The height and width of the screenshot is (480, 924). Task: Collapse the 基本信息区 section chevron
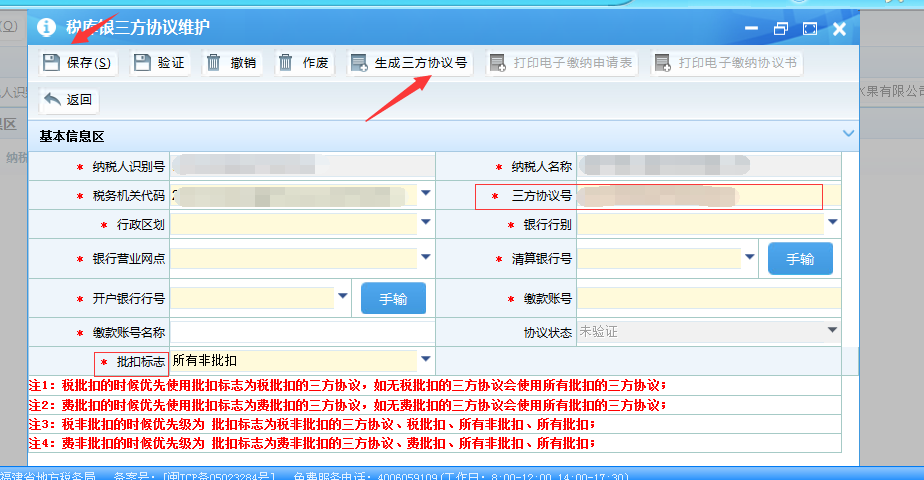pos(848,133)
